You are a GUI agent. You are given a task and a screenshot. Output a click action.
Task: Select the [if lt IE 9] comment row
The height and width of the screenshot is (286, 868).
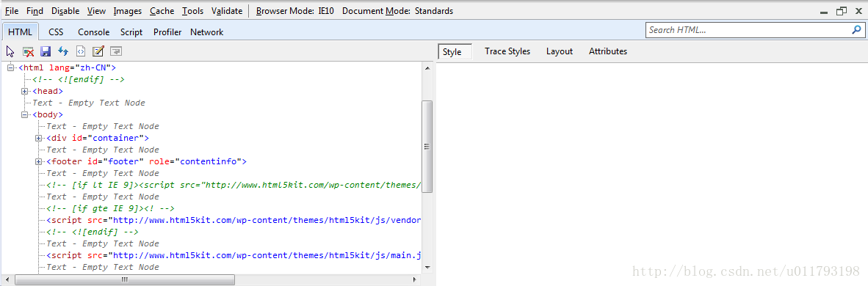point(234,185)
